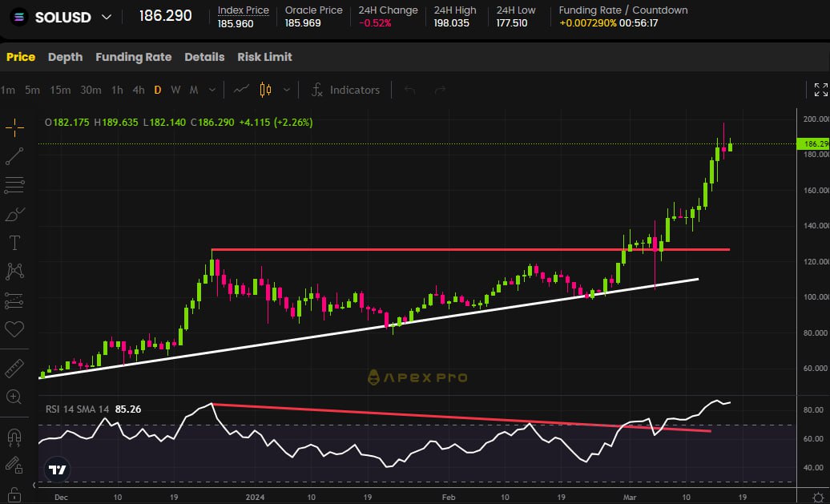Click the Oracle Price value 185.969
Viewport: 830px width, 504px height.
[303, 23]
